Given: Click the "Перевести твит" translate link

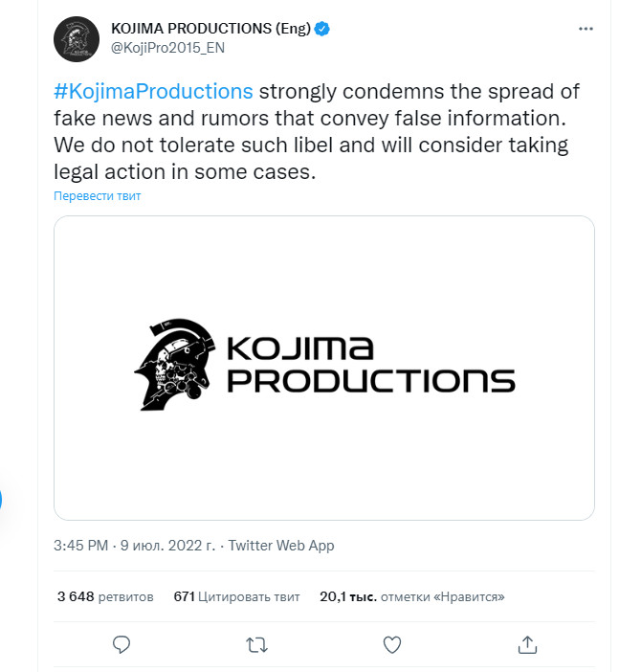Looking at the screenshot, I should (98, 196).
